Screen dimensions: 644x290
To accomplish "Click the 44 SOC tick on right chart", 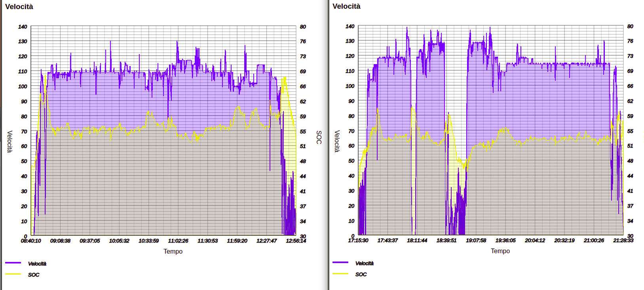I will [x=630, y=176].
